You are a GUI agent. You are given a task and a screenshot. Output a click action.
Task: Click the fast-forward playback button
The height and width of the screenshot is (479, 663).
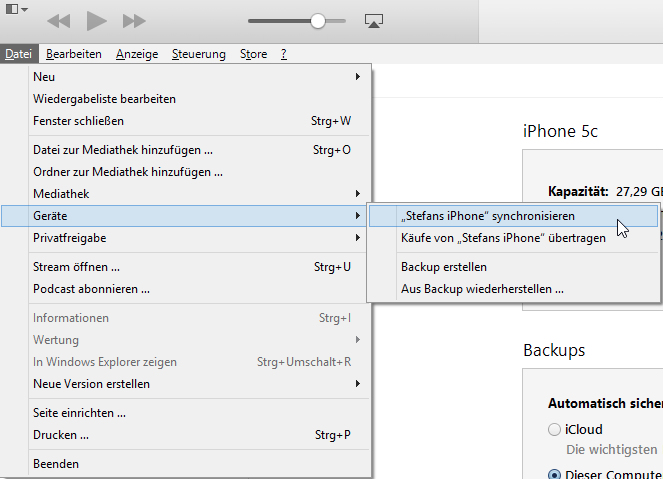[x=134, y=21]
